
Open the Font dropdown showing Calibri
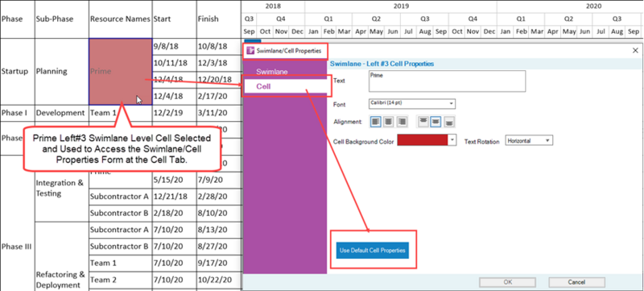coord(412,103)
